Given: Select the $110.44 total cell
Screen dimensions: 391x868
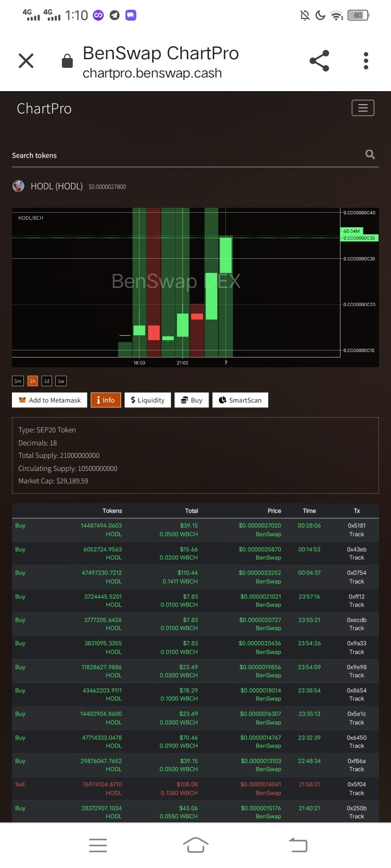Looking at the screenshot, I should click(x=188, y=573).
